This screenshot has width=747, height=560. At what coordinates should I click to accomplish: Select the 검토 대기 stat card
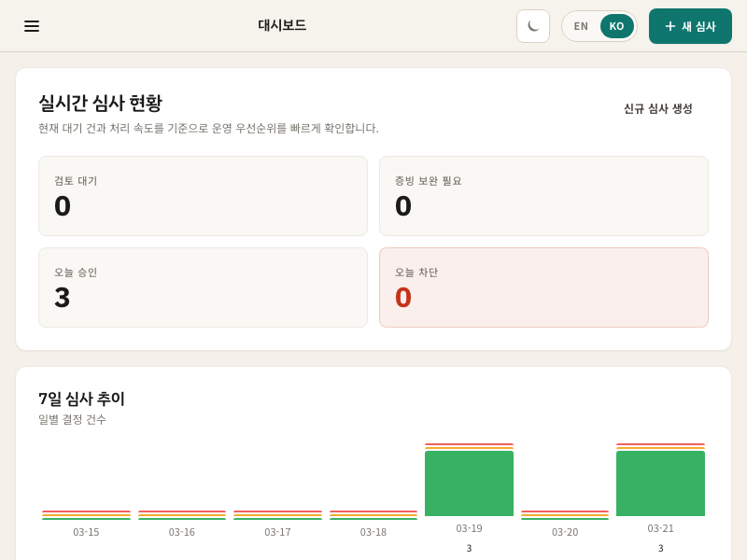point(203,196)
